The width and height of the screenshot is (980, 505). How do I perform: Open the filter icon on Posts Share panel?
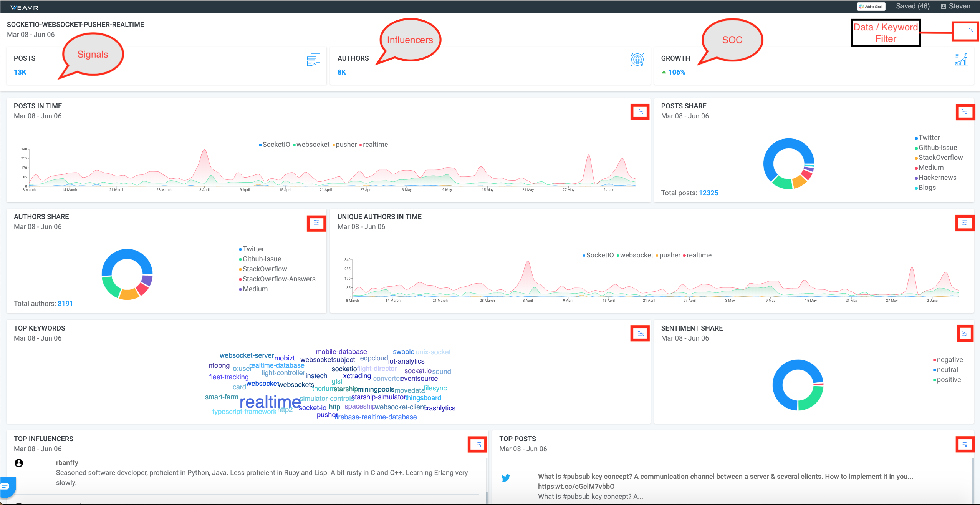point(964,112)
